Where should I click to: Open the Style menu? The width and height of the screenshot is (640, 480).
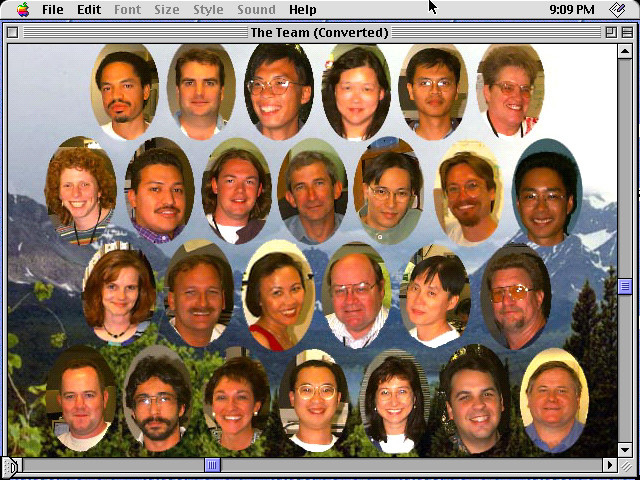pos(208,10)
